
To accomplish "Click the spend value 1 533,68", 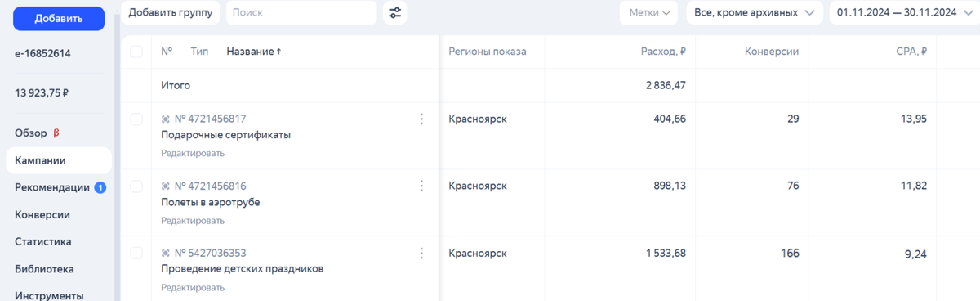I will [666, 253].
